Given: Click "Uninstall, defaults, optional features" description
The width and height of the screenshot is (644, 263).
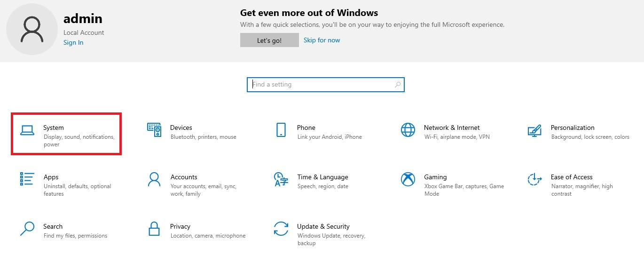Looking at the screenshot, I should point(77,190).
